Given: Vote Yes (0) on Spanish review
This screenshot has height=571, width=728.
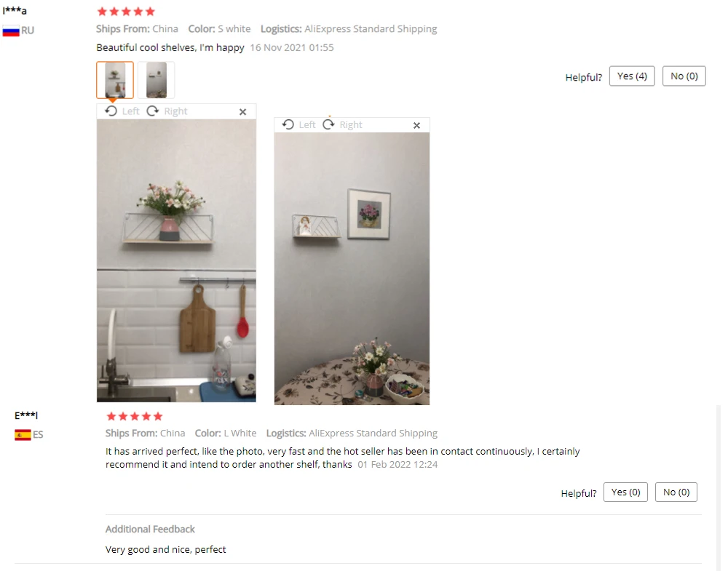Looking at the screenshot, I should coord(625,492).
